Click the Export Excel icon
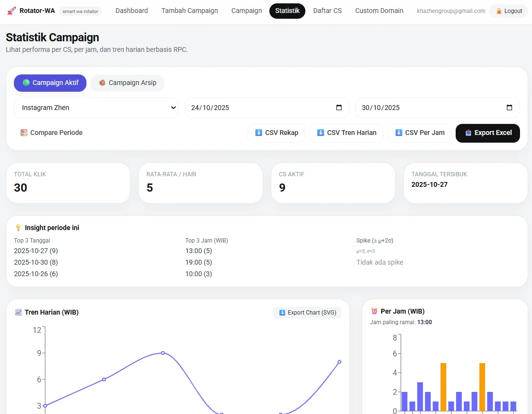Image resolution: width=532 pixels, height=414 pixels. [x=468, y=133]
